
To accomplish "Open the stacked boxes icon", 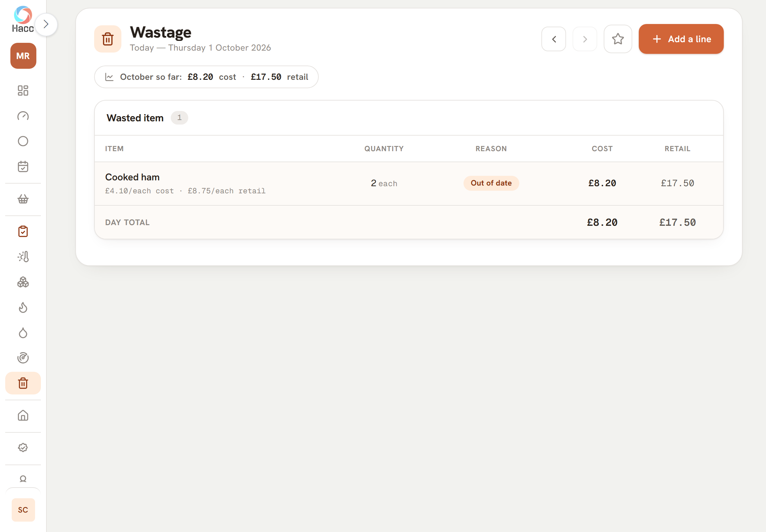I will 23,282.
